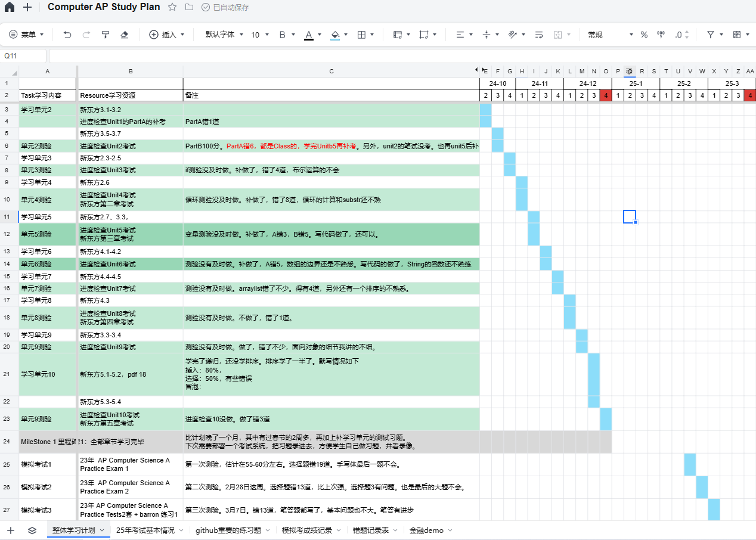Open the move-to-folder icon beside title
Screen dimensions: 756x540
189,7
